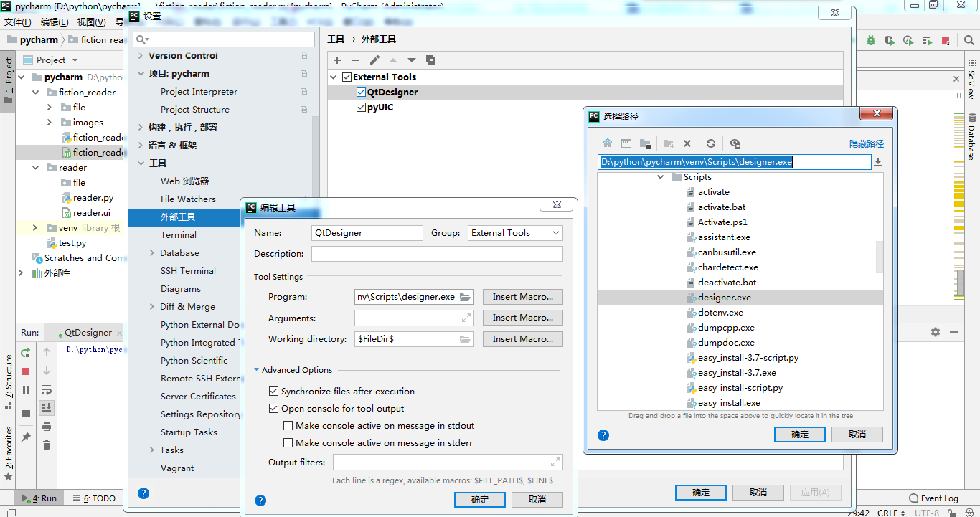
Task: Stop the running process red square
Action: pos(26,371)
